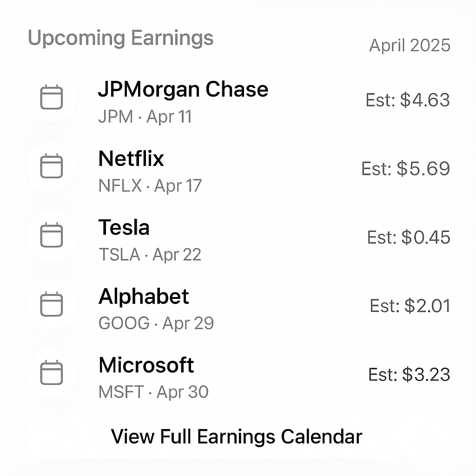
Task: Open the JPMorgan Chase company name
Action: tap(183, 90)
